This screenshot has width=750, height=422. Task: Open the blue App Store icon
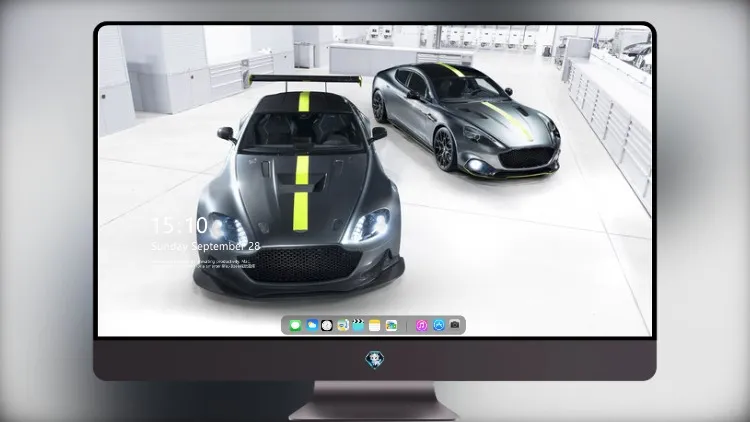[x=439, y=325]
